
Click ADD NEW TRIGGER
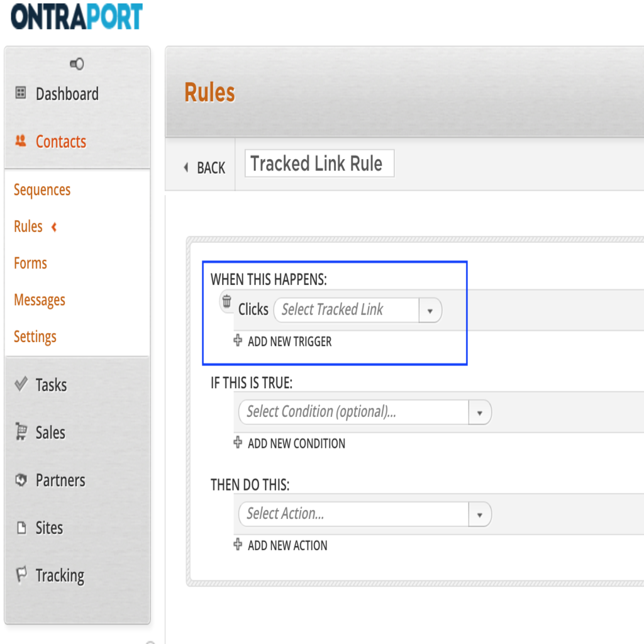pos(289,341)
